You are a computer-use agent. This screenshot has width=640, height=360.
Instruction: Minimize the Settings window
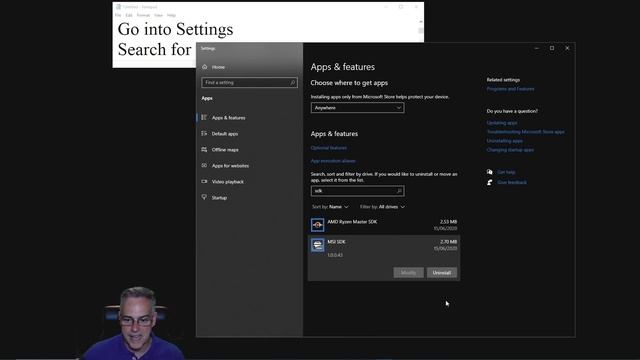click(x=537, y=48)
